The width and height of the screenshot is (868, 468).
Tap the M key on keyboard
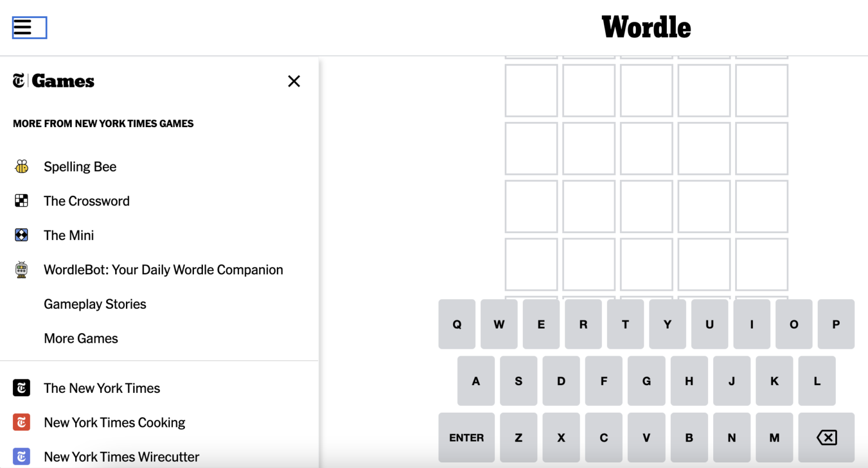click(774, 438)
